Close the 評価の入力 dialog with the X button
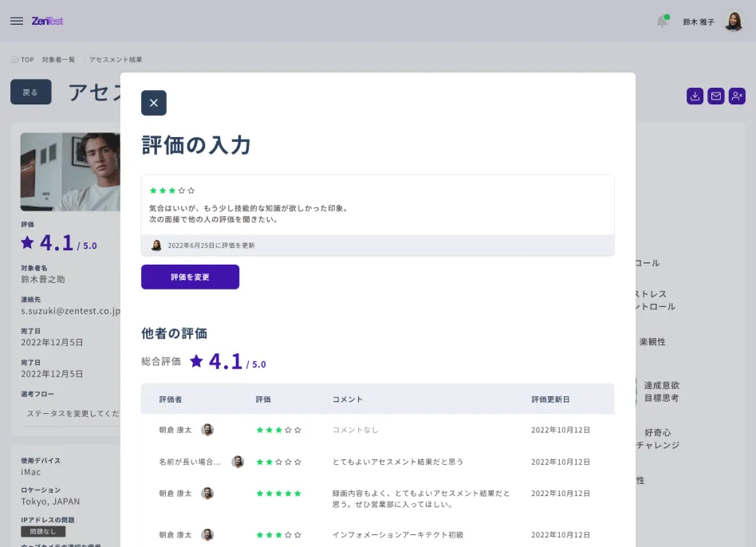756x547 pixels. 154,103
